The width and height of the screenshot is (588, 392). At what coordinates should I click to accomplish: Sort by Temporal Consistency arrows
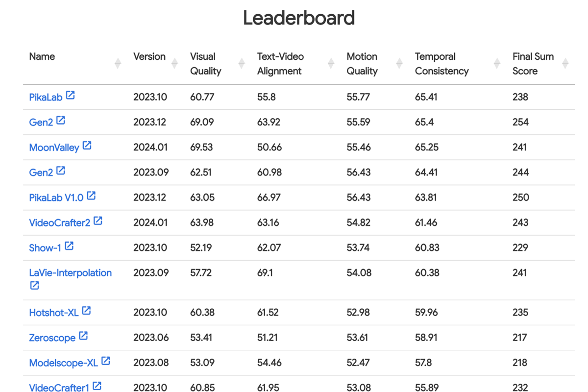pos(497,63)
